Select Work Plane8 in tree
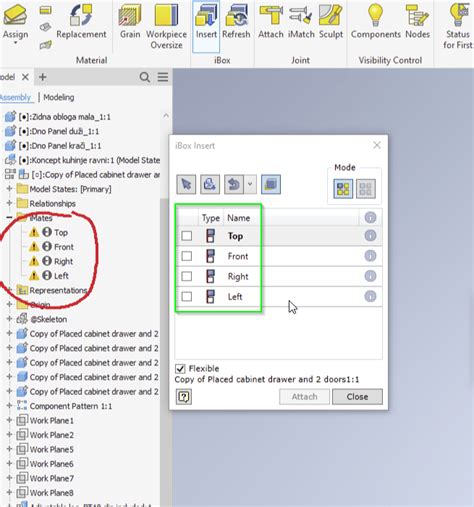 (x=51, y=492)
